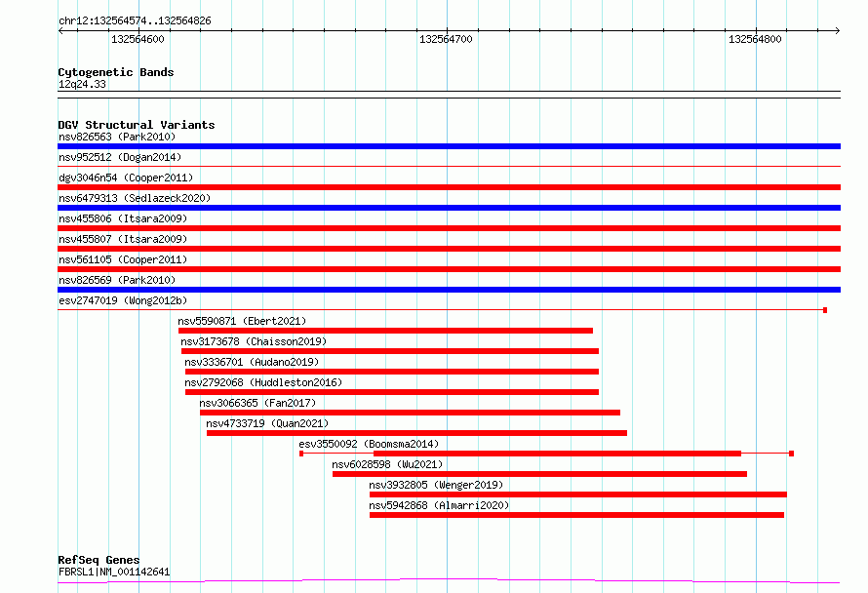Click the ruler's left arrow end
The image size is (868, 593).
click(x=60, y=30)
